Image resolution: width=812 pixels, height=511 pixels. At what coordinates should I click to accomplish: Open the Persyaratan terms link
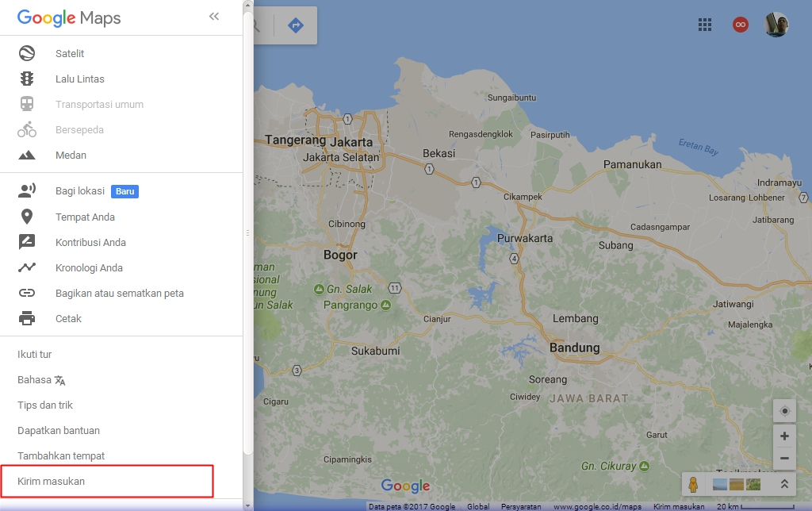[521, 505]
